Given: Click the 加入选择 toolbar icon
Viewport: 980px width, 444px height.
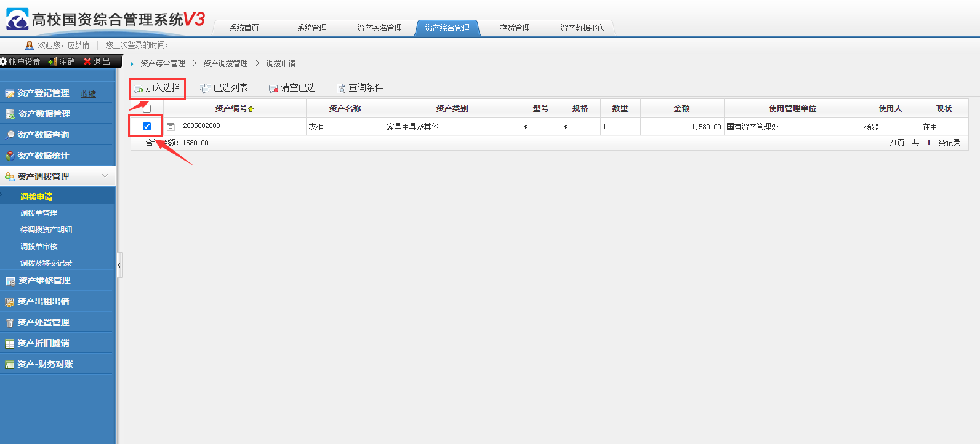Looking at the screenshot, I should tap(138, 89).
